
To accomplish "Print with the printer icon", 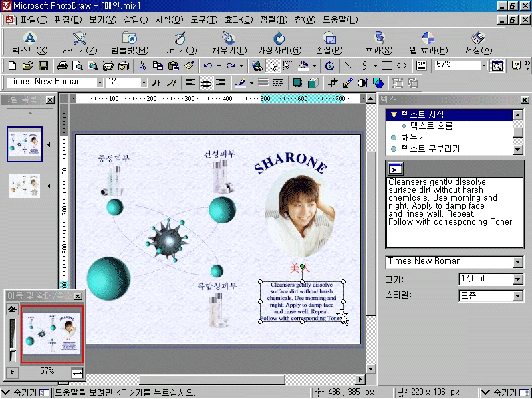I will pyautogui.click(x=62, y=65).
